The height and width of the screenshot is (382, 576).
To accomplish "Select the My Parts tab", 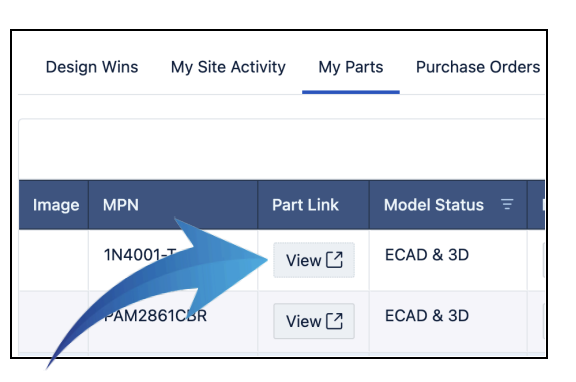I will click(x=351, y=67).
